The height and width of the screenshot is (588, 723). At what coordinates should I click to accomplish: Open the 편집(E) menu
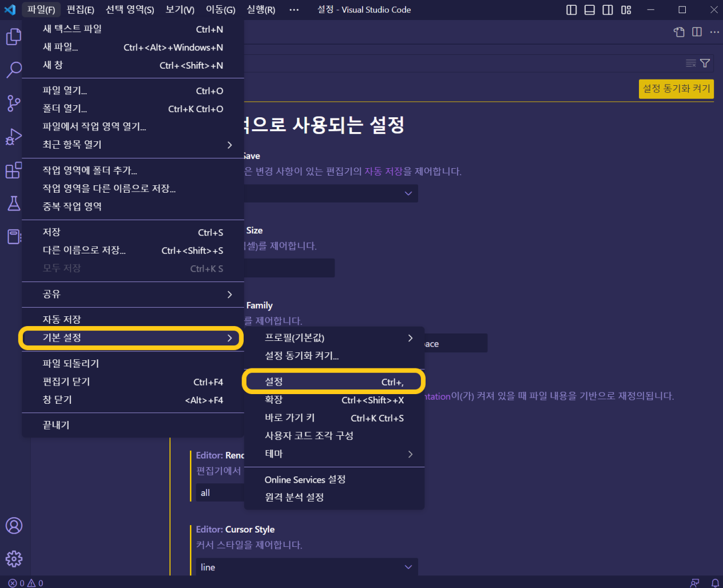tap(80, 10)
